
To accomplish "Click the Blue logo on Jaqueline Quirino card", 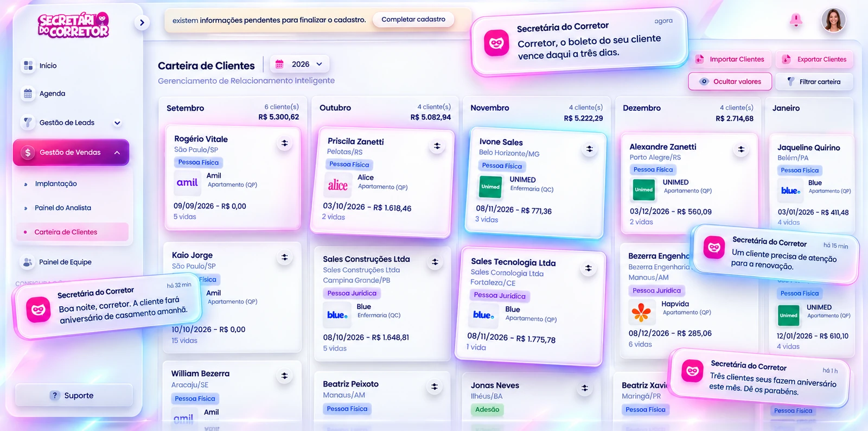I will point(790,191).
